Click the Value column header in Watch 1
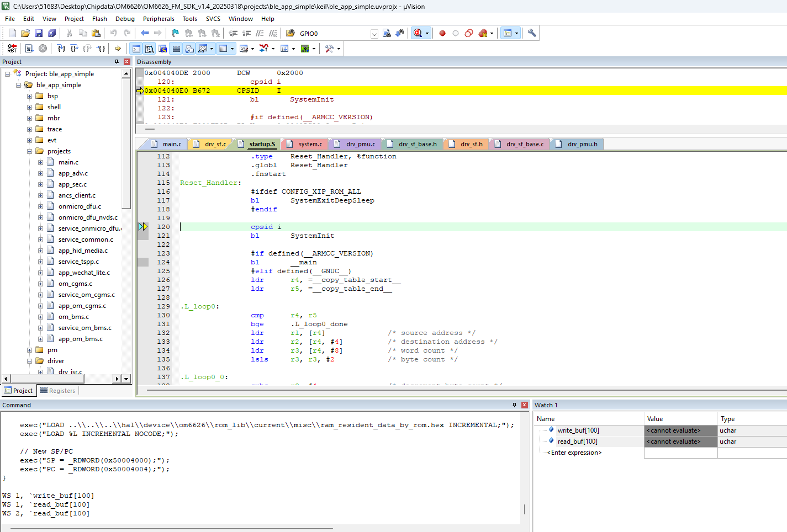The height and width of the screenshot is (532, 787). [680, 419]
